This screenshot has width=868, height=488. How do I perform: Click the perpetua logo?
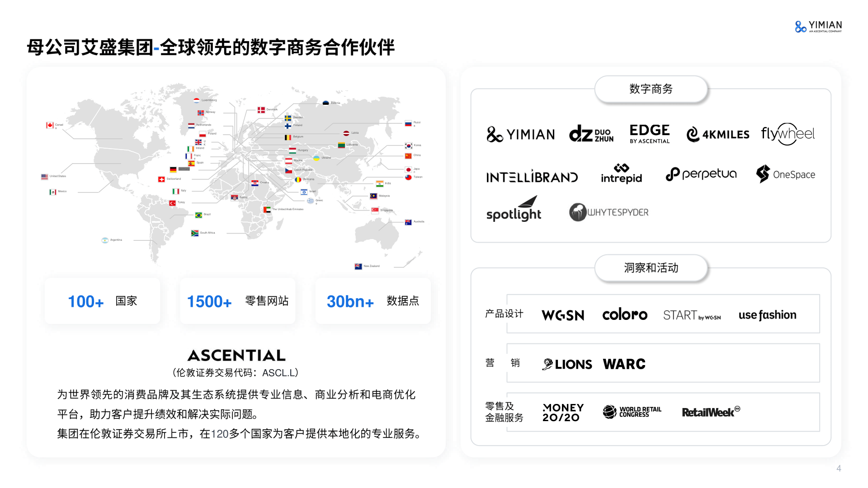(x=701, y=174)
